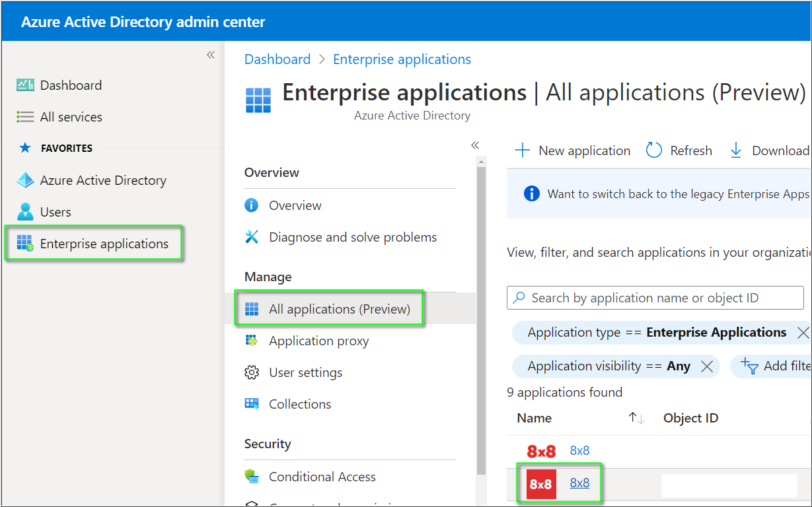Click the Conditional Access shield icon

(252, 476)
